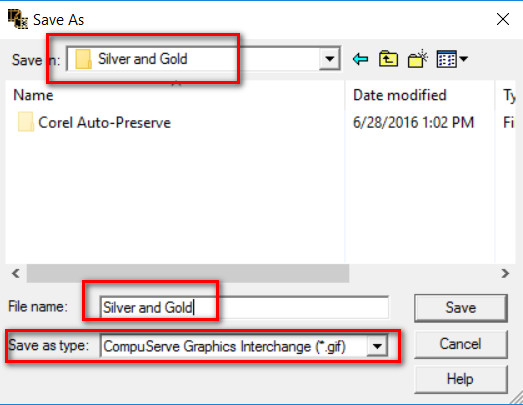The image size is (523, 405).
Task: Click the Silver and Gold folder icon
Action: click(83, 59)
